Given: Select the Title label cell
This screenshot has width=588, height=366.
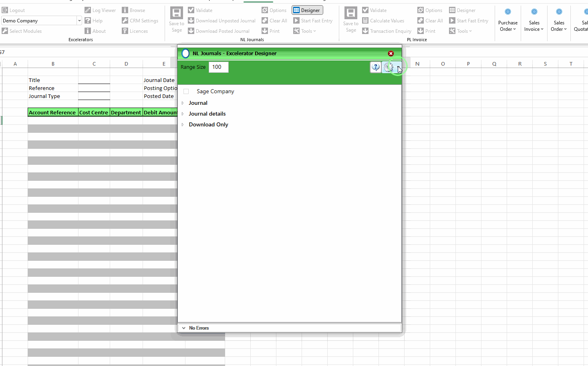Looking at the screenshot, I should coord(53,80).
